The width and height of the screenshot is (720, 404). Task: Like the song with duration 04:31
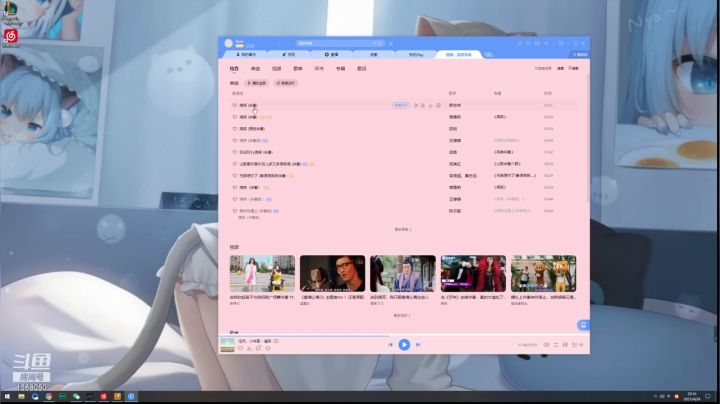pos(235,176)
